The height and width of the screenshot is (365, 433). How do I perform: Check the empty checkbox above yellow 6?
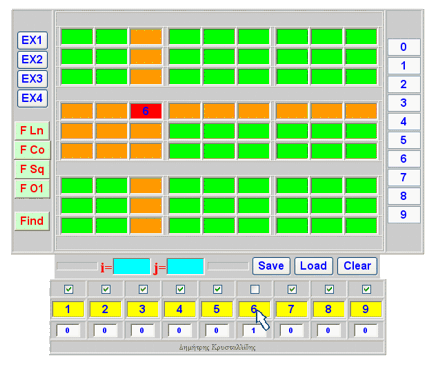pyautogui.click(x=255, y=289)
